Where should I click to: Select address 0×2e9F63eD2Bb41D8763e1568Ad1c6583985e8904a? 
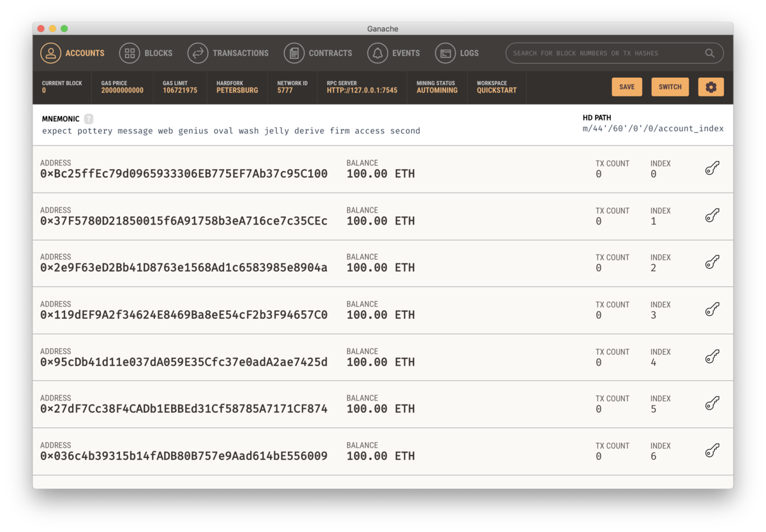click(x=184, y=267)
